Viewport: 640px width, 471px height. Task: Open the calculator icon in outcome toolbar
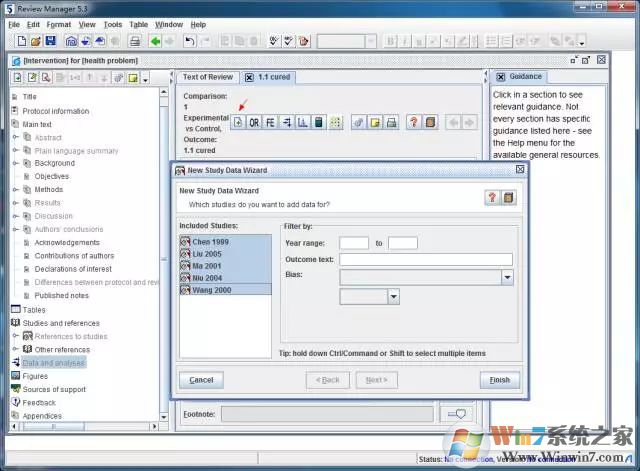point(319,122)
